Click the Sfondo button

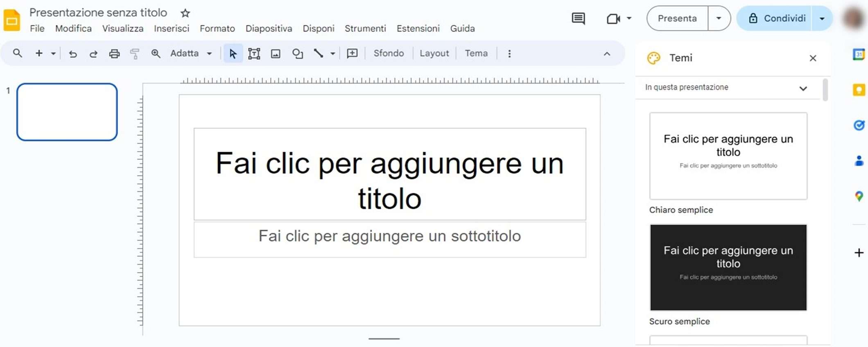[x=389, y=54]
